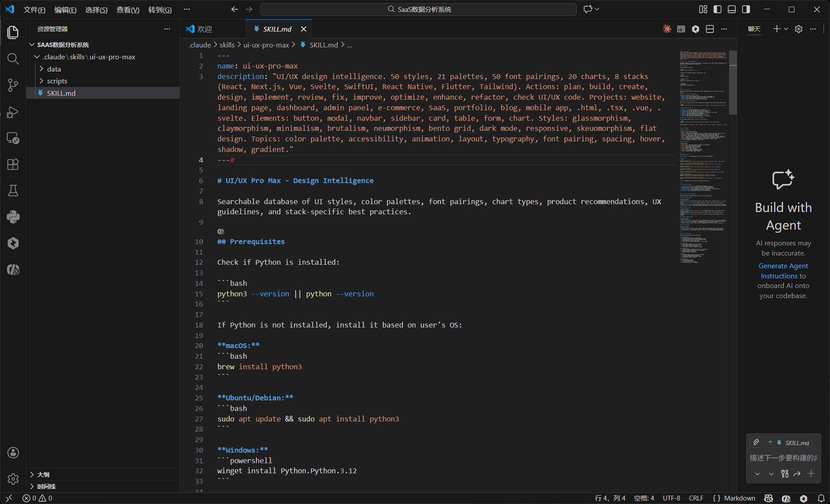
Task: Click the minimap code overview
Action: click(x=704, y=157)
